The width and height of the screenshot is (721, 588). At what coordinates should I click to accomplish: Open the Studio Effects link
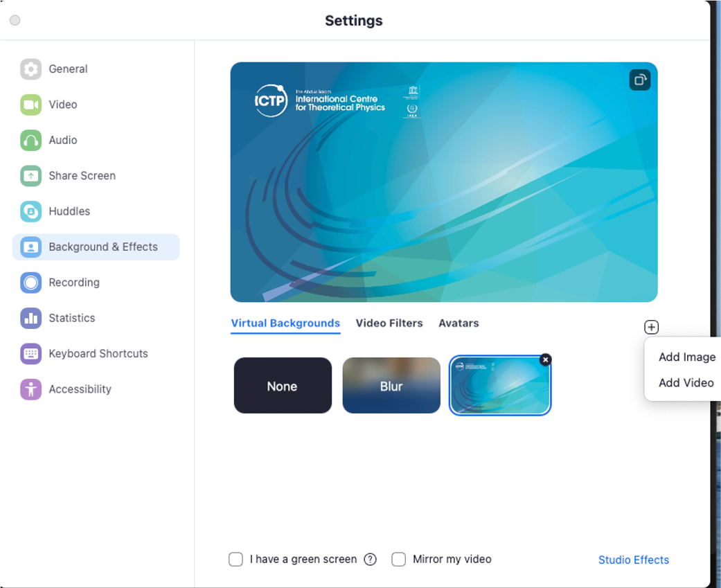click(633, 560)
